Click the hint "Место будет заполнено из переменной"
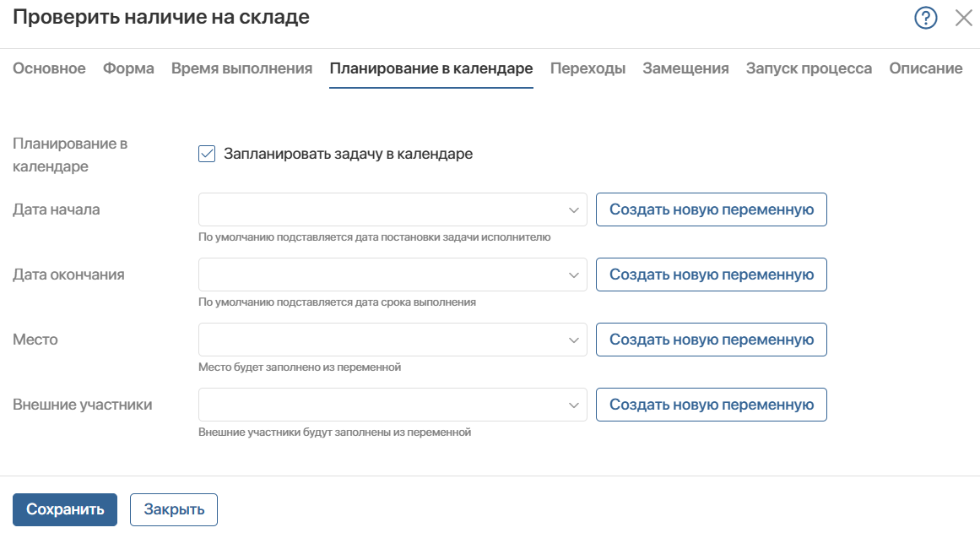 point(300,367)
